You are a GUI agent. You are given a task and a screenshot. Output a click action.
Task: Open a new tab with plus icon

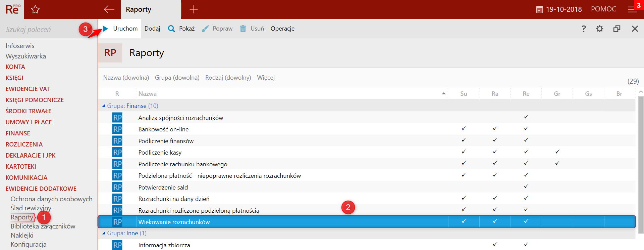(x=194, y=9)
